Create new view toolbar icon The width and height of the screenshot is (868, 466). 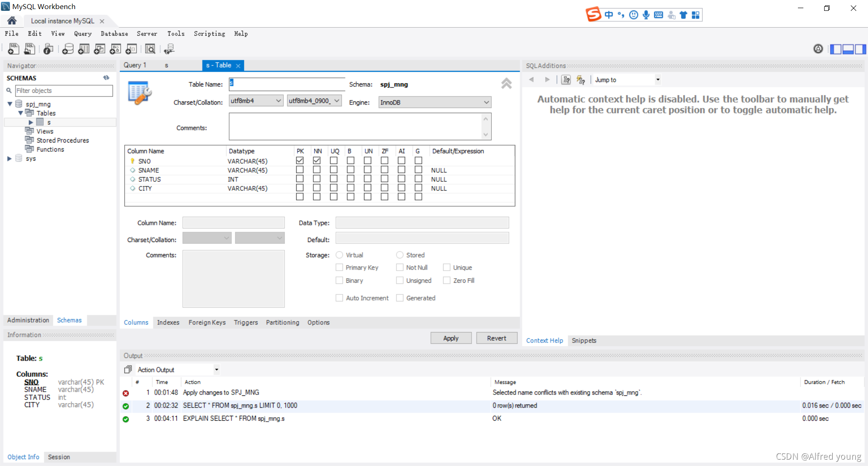pos(99,48)
